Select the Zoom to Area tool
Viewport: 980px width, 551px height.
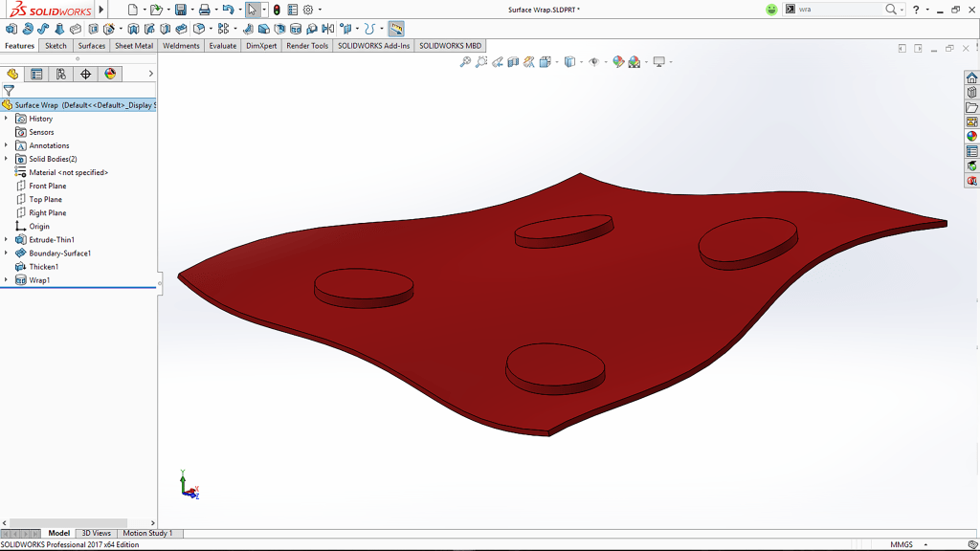481,61
